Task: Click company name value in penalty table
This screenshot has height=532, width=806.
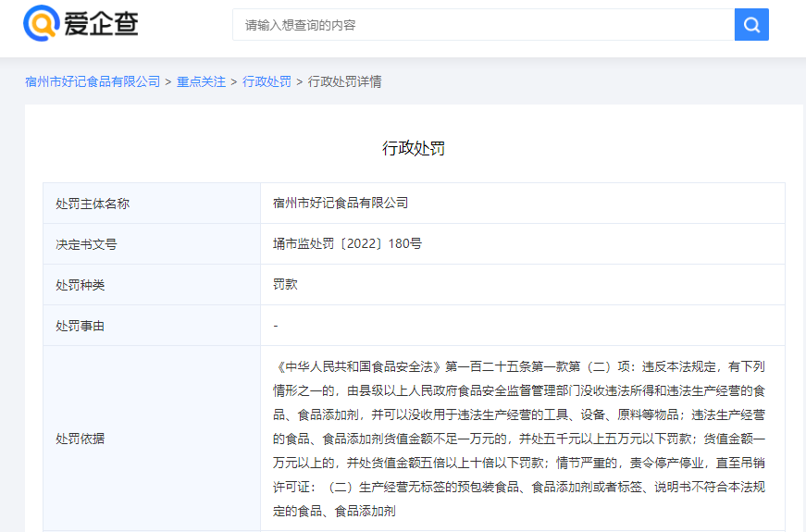Action: coord(341,203)
